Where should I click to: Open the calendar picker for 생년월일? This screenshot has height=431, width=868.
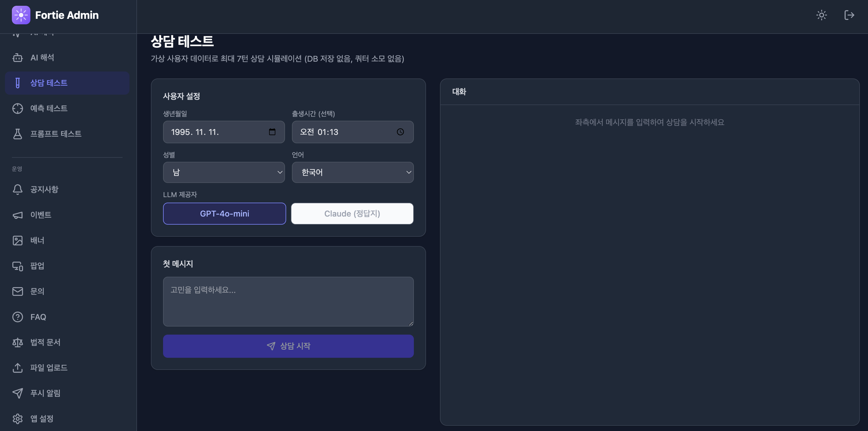272,132
